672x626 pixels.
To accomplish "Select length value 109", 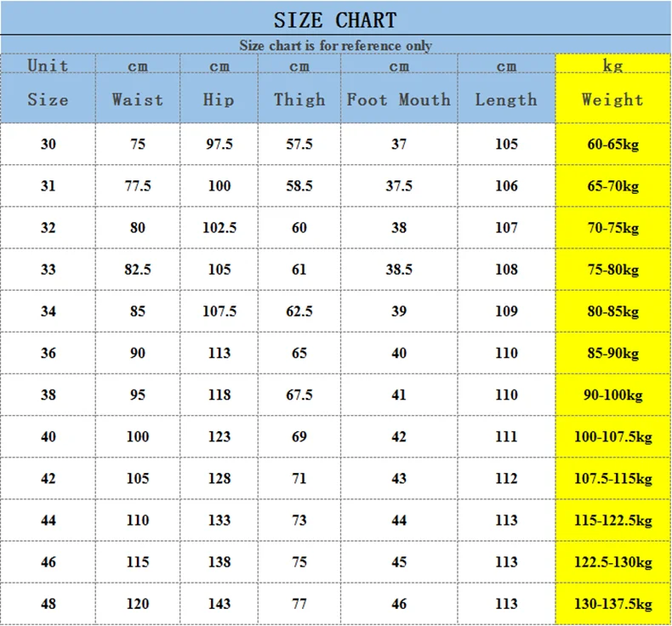I will point(506,311).
